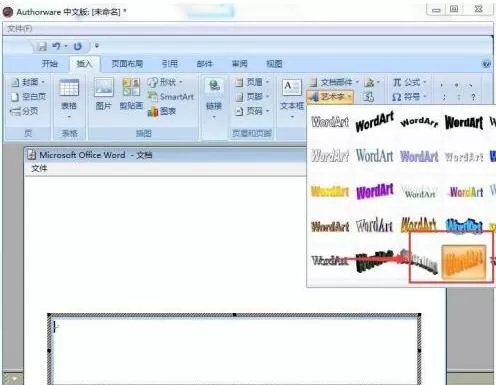The image size is (496, 385).
Task: Choose the gray 3D perspective WordArt style
Action: tap(419, 261)
